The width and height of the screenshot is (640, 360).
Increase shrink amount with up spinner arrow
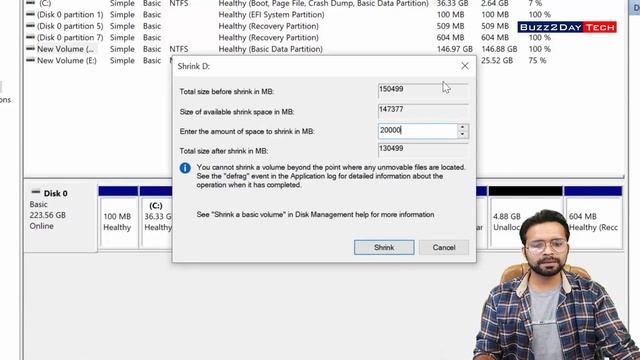tap(462, 127)
